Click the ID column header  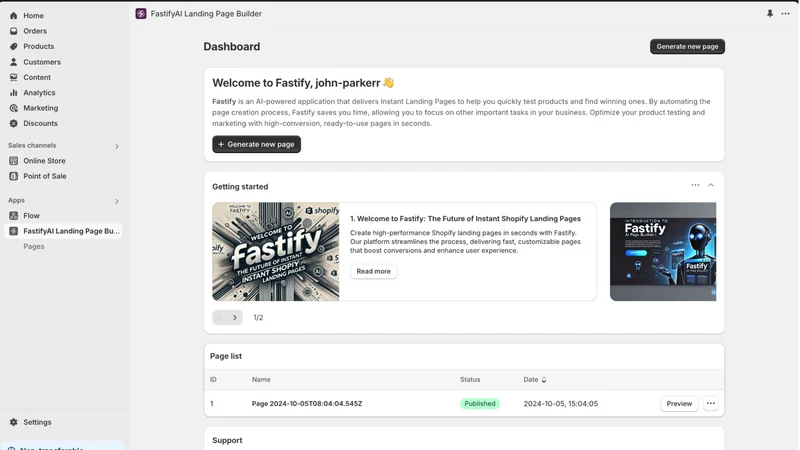click(x=213, y=380)
